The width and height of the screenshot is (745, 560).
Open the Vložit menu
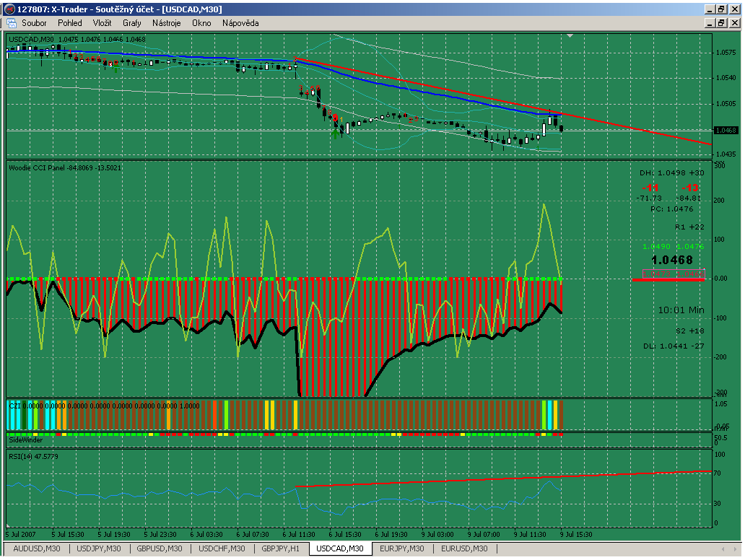(103, 23)
